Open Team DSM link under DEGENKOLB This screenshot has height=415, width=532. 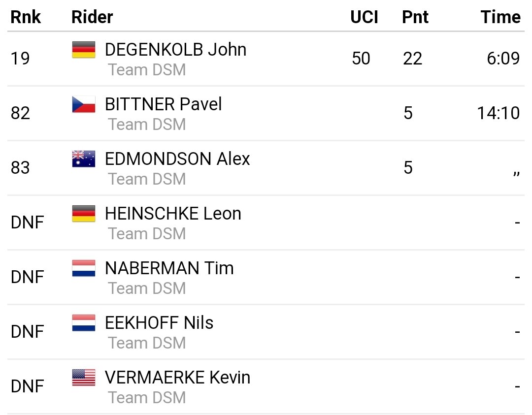[147, 70]
